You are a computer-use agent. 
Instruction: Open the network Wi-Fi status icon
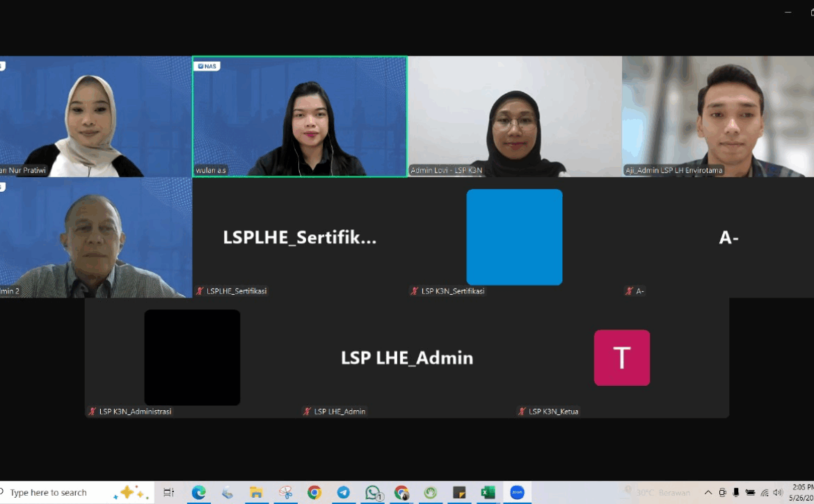765,493
